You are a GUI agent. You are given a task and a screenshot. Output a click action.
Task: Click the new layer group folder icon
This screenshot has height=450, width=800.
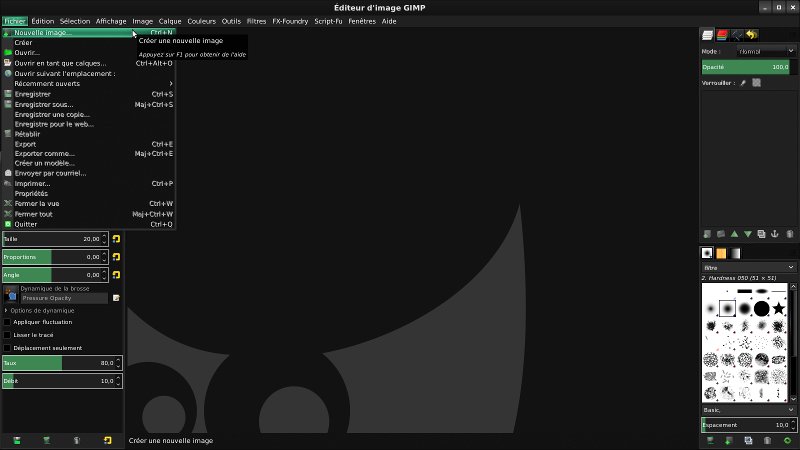[x=721, y=234]
